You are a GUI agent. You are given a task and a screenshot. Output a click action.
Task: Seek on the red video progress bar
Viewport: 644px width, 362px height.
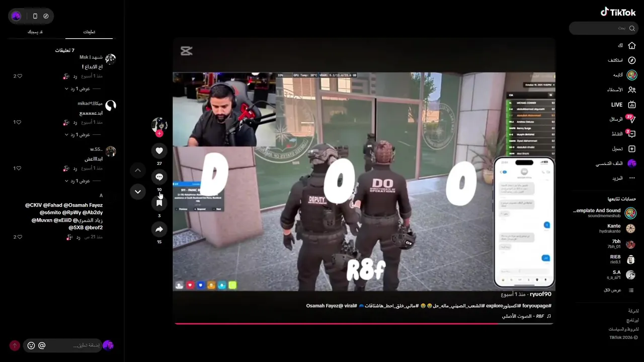[364, 324]
